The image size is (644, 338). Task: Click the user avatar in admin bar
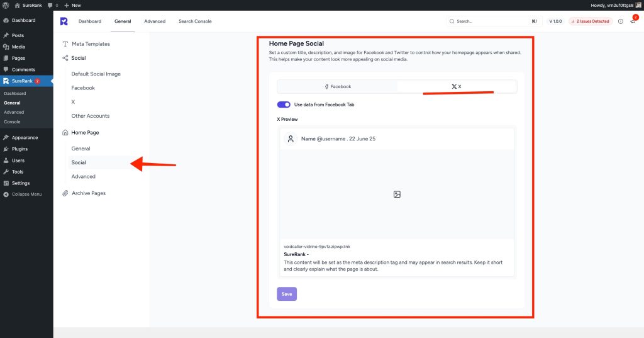(x=638, y=5)
